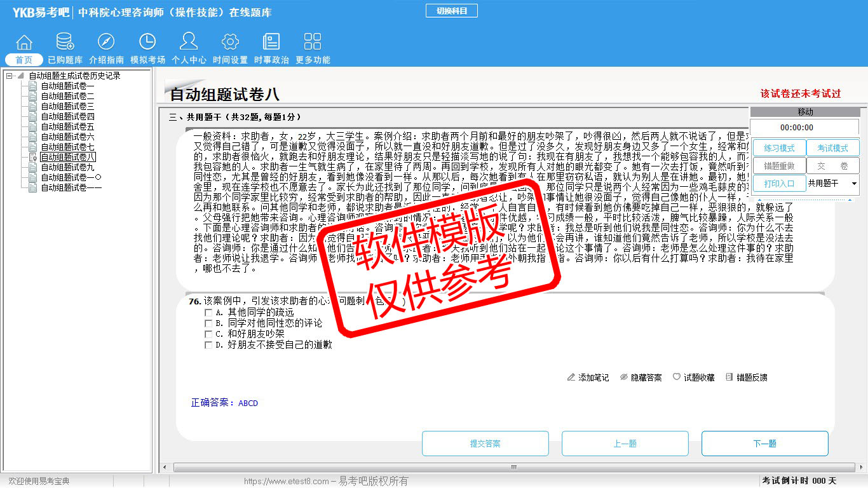Switch to 考试模式 exam mode
Screen dimensions: 868x488
coord(832,148)
